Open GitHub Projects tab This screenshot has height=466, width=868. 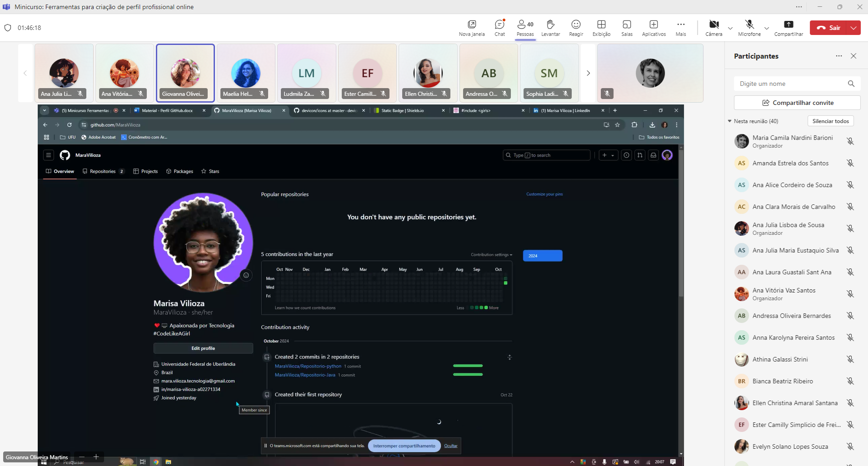click(x=145, y=171)
